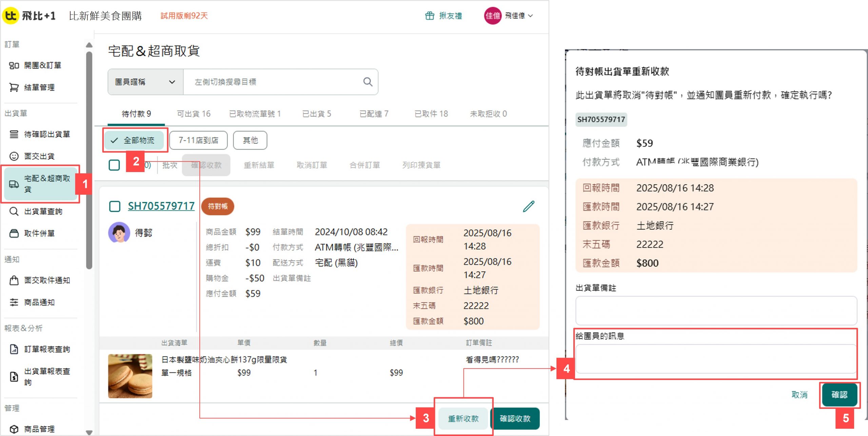Open 結單管理 with the cart icon
Viewport: 868px width, 436px height.
(x=39, y=88)
